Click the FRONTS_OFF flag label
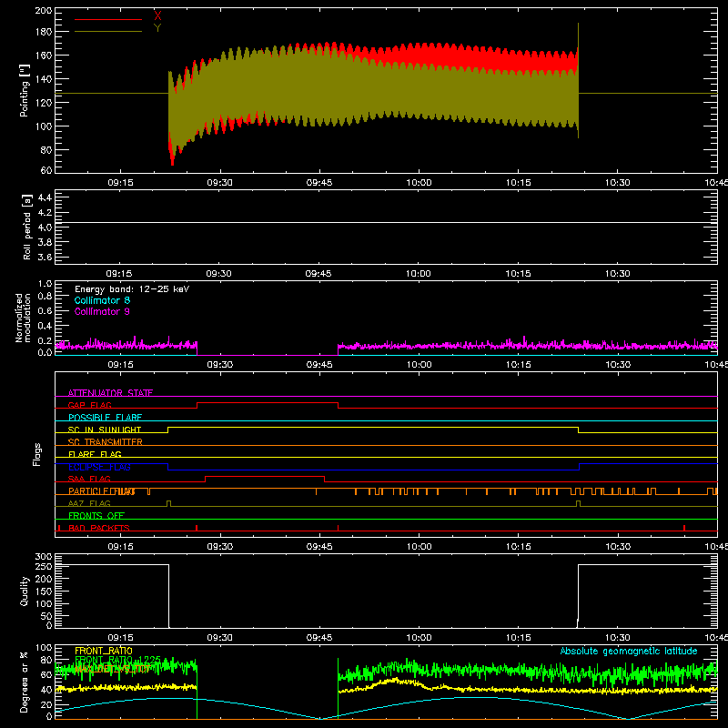The height and width of the screenshot is (728, 728). (96, 516)
